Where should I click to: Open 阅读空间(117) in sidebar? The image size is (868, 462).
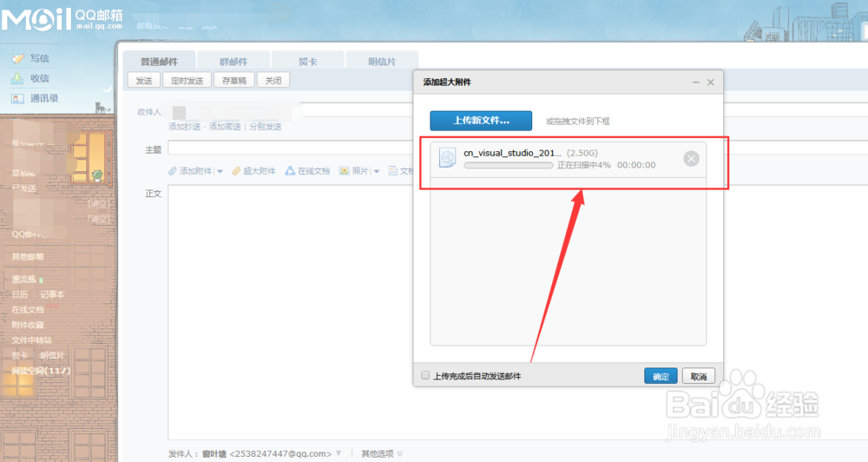[42, 371]
